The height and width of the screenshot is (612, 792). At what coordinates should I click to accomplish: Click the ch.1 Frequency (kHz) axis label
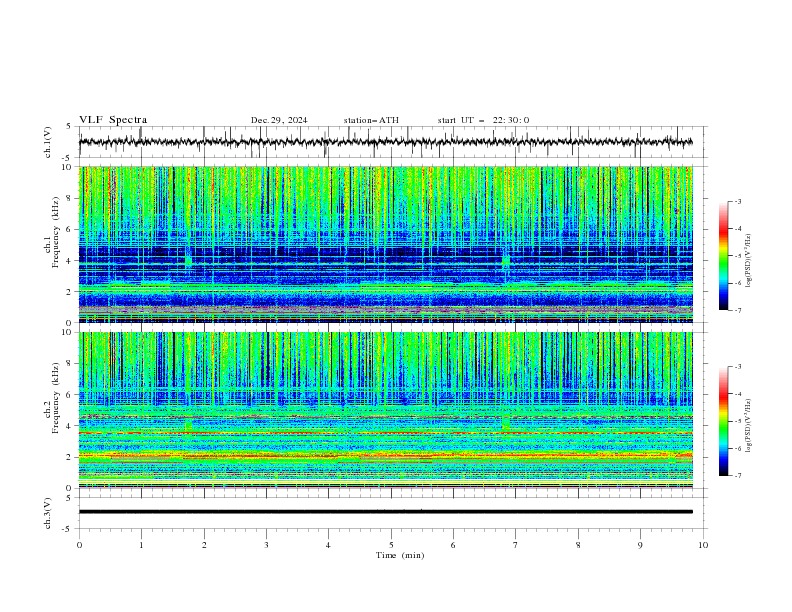[52, 230]
